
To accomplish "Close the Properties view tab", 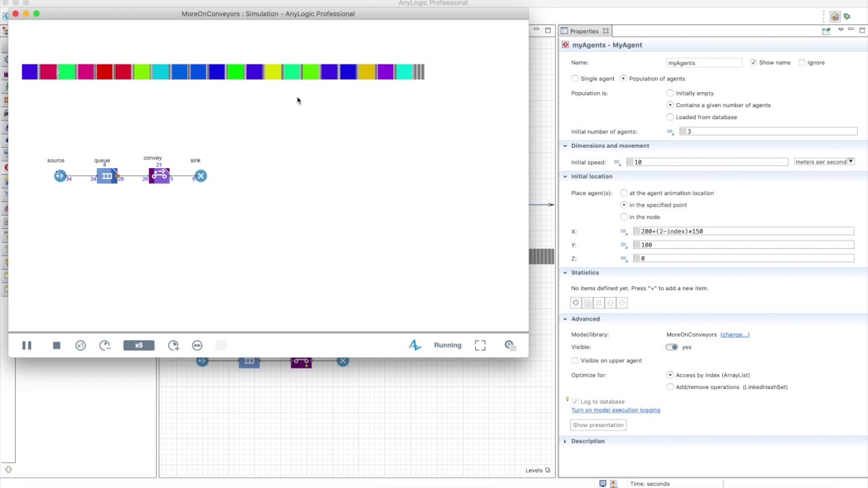I will tap(606, 31).
